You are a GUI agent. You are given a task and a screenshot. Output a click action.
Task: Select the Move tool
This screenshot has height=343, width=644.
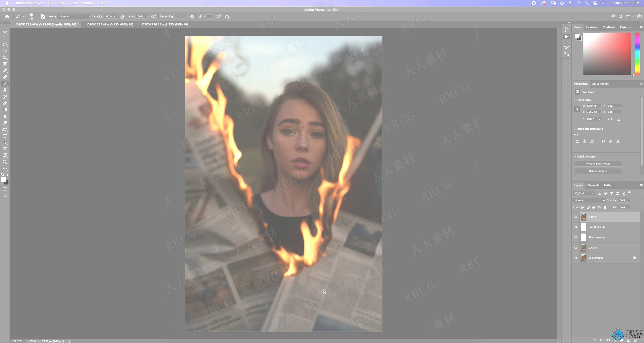pos(5,31)
